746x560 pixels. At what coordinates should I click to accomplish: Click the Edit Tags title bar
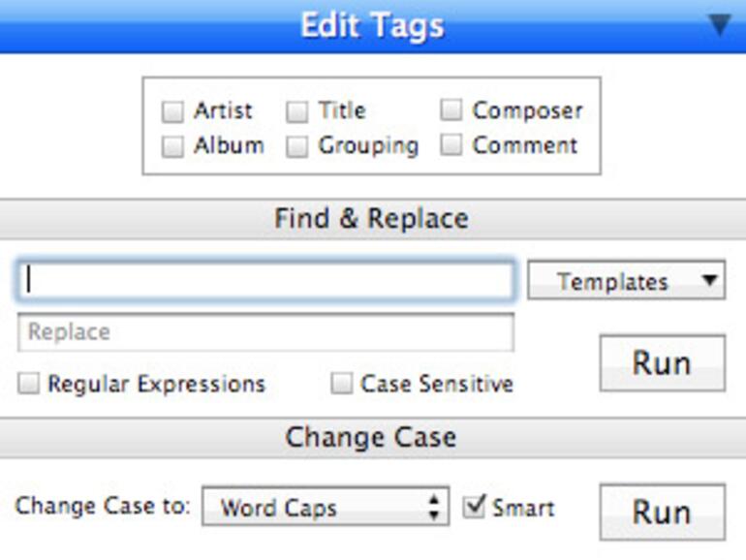click(x=372, y=25)
